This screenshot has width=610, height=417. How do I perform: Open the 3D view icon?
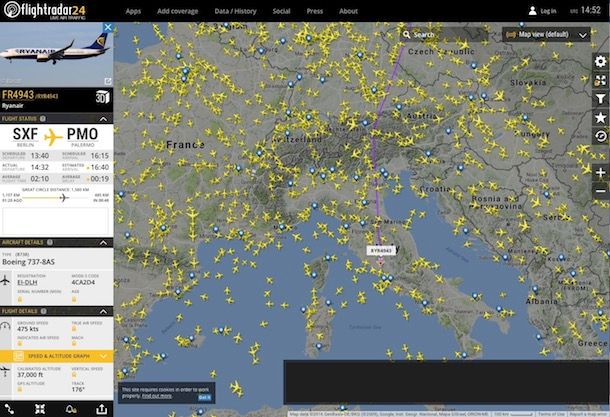[103, 97]
